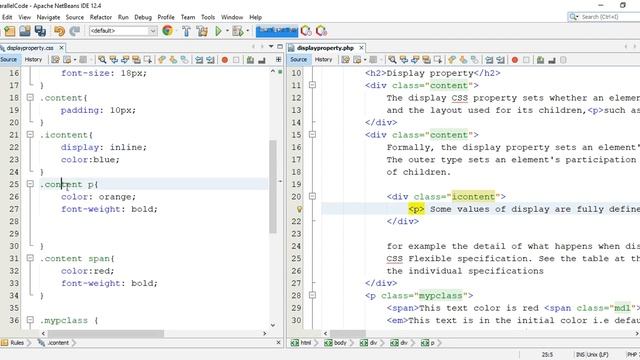Open the Window menu

coord(232,17)
